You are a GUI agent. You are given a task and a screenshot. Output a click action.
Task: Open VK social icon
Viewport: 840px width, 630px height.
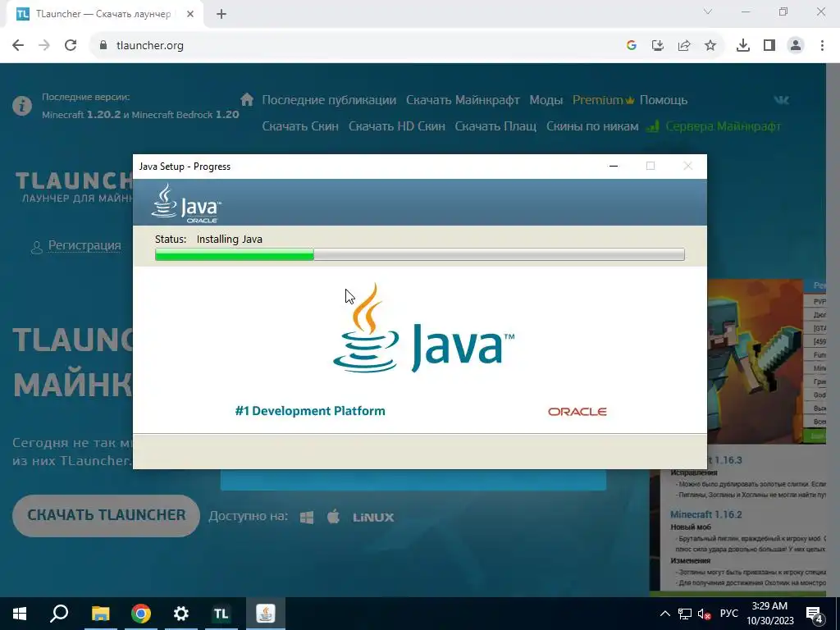tap(781, 99)
